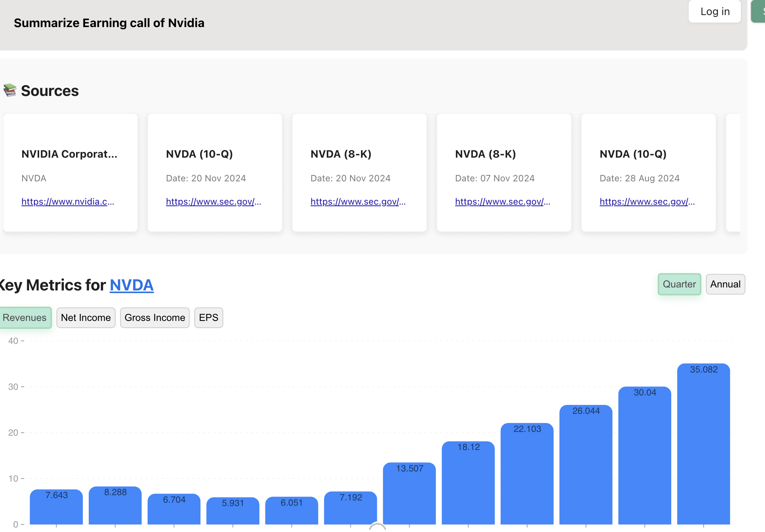
Task: Click the 'Date: 20 Nov 2024' text on 10-Q card
Action: (x=206, y=178)
